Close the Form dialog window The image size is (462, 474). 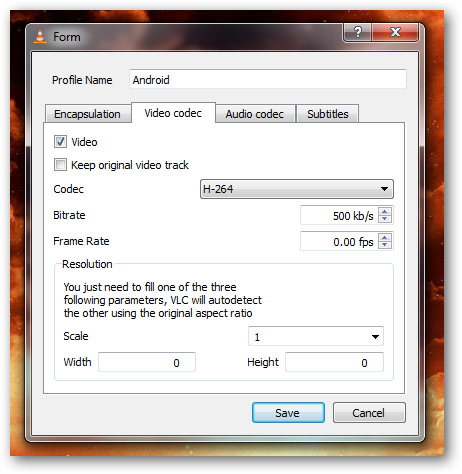click(x=395, y=32)
